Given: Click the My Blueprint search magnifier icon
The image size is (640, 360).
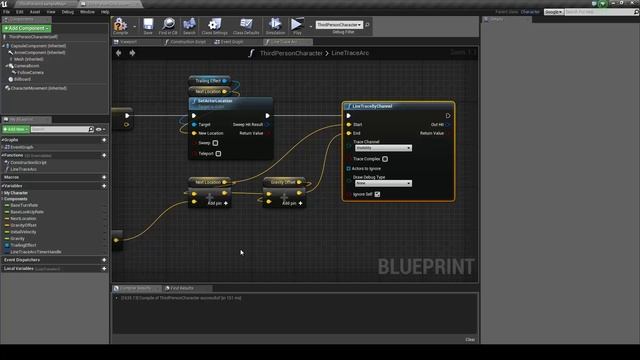Looking at the screenshot, I should point(91,129).
